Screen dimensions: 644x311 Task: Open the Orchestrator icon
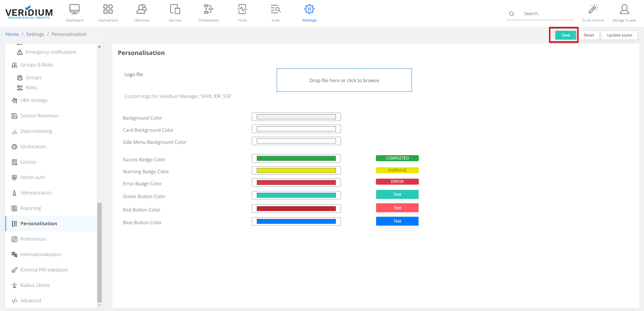click(208, 9)
